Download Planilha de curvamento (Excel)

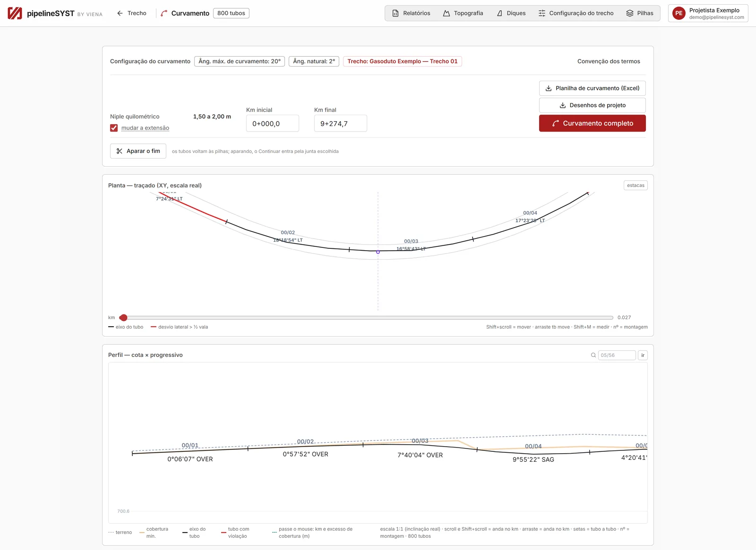click(593, 88)
